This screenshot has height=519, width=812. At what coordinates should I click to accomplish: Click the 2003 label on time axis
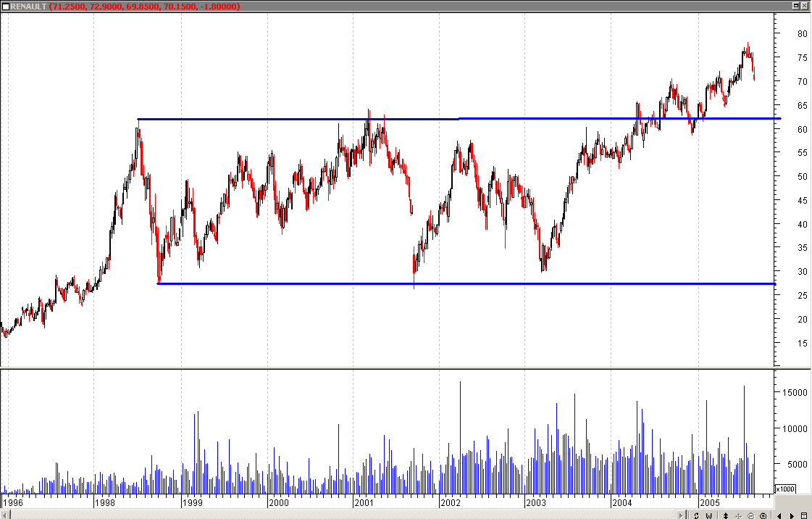pos(536,502)
